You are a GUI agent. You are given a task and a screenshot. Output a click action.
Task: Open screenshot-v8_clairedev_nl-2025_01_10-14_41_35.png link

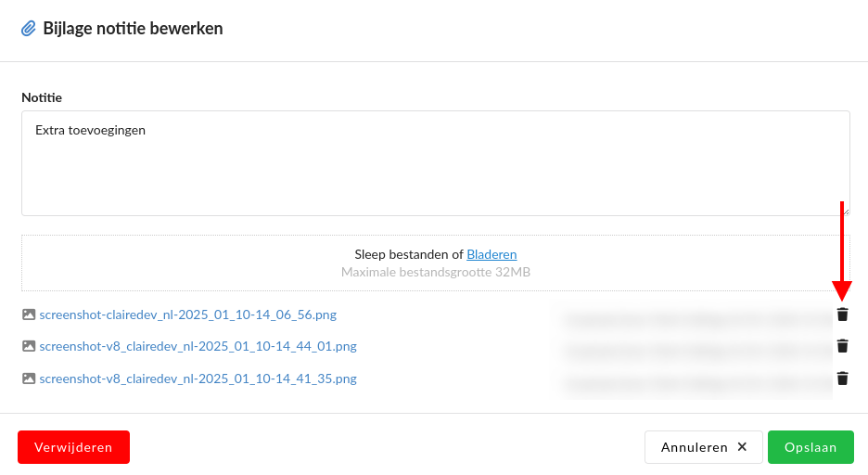tap(198, 379)
